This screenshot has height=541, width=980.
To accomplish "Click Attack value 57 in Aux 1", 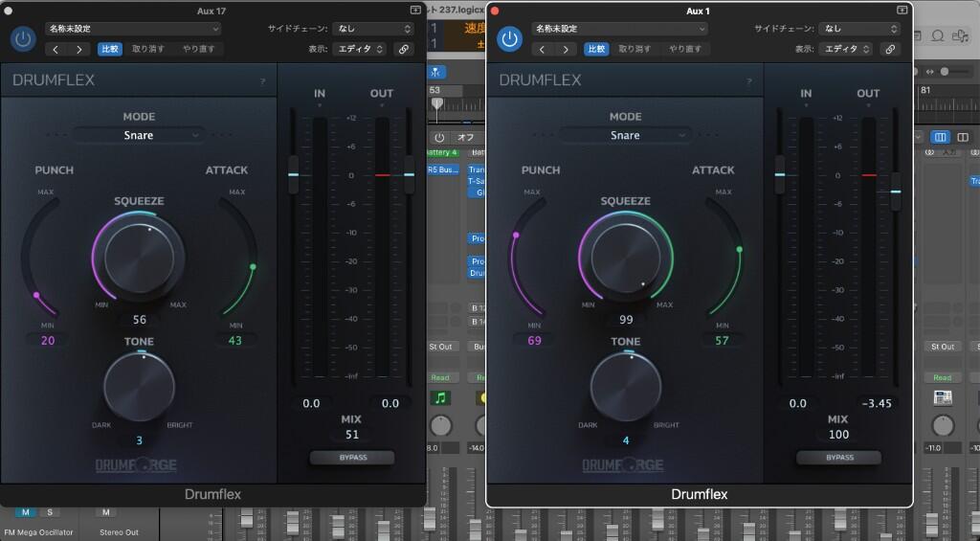I will [722, 340].
